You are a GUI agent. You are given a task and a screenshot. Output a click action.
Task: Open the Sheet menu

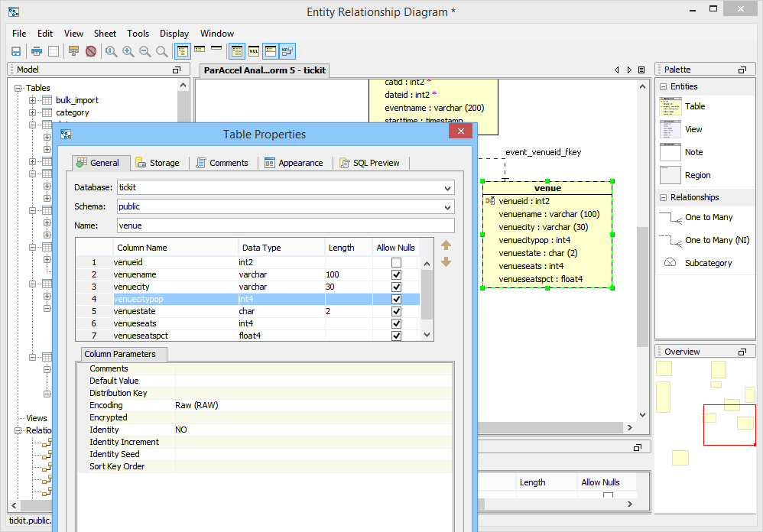click(x=105, y=34)
